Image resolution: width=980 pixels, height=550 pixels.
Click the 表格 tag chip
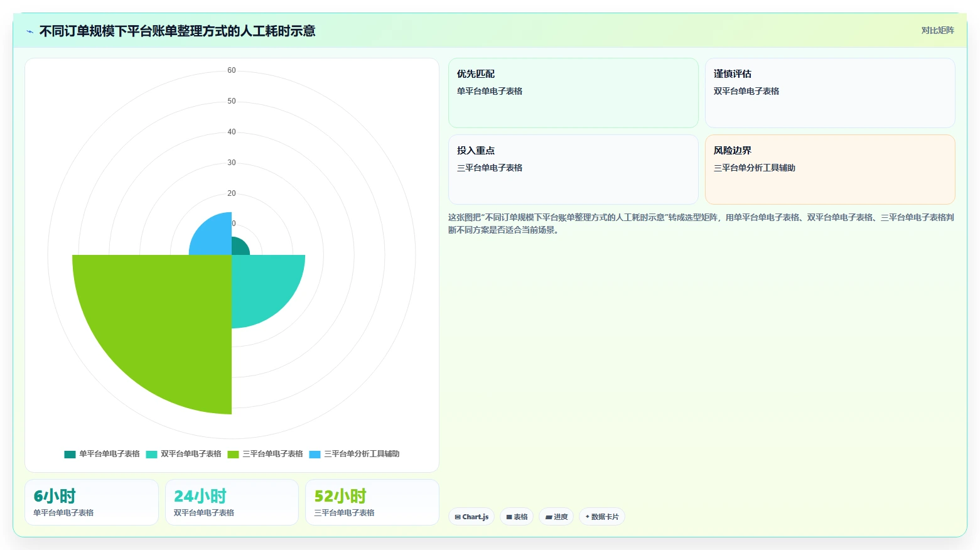pyautogui.click(x=517, y=517)
